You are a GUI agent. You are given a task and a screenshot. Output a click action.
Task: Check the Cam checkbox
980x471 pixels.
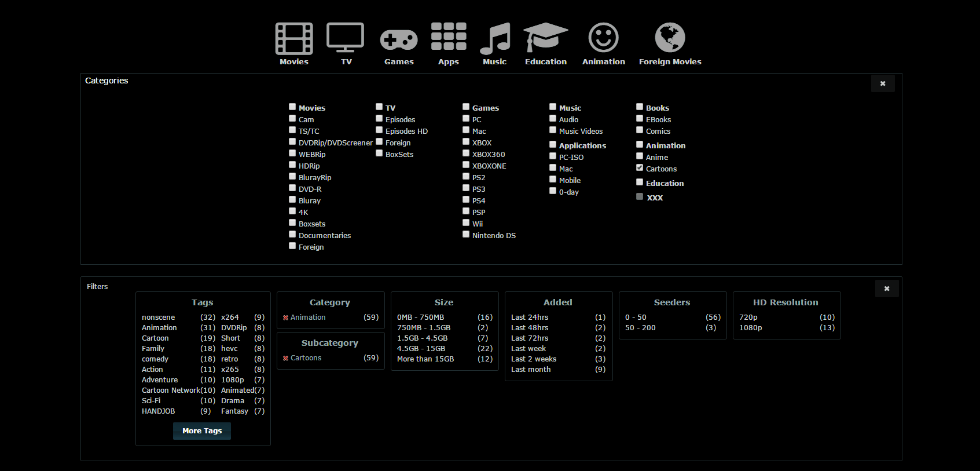(292, 118)
